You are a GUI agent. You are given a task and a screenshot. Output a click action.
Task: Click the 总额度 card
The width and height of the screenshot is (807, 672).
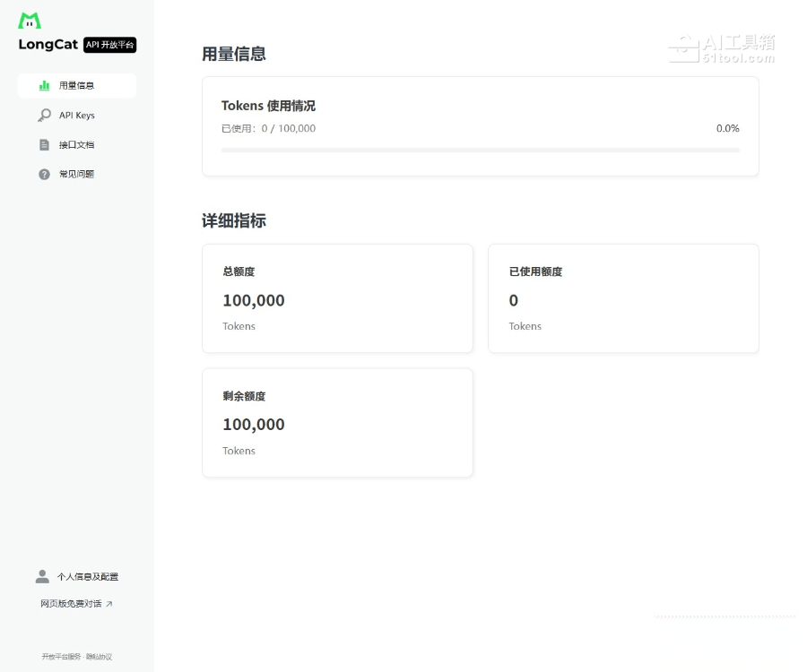pos(337,298)
